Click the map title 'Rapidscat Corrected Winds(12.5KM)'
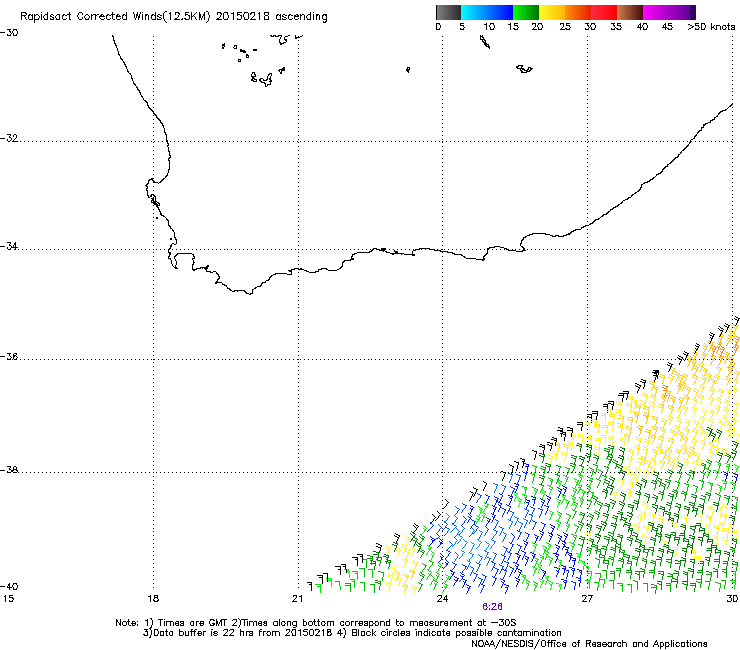Image resolution: width=740 pixels, height=650 pixels. click(116, 17)
